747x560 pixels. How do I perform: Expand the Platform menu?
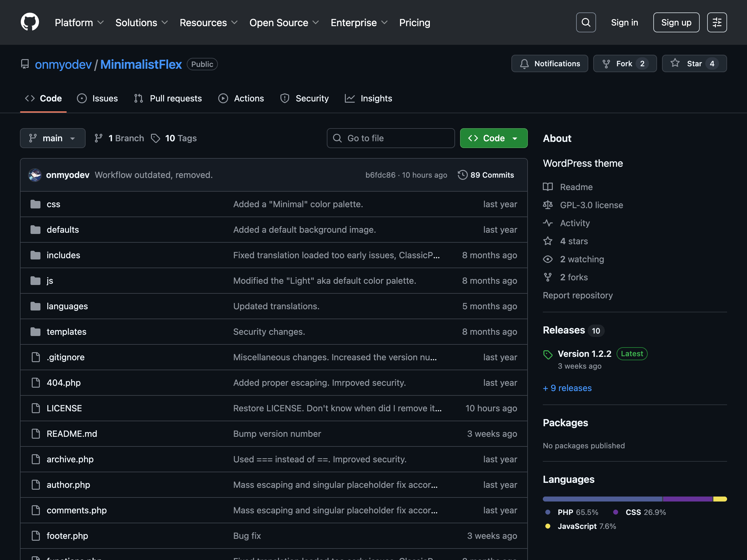click(79, 23)
